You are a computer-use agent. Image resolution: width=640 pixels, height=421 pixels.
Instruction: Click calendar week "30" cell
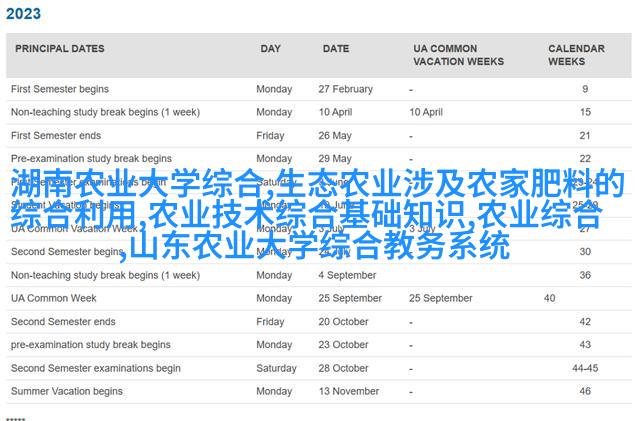point(585,252)
